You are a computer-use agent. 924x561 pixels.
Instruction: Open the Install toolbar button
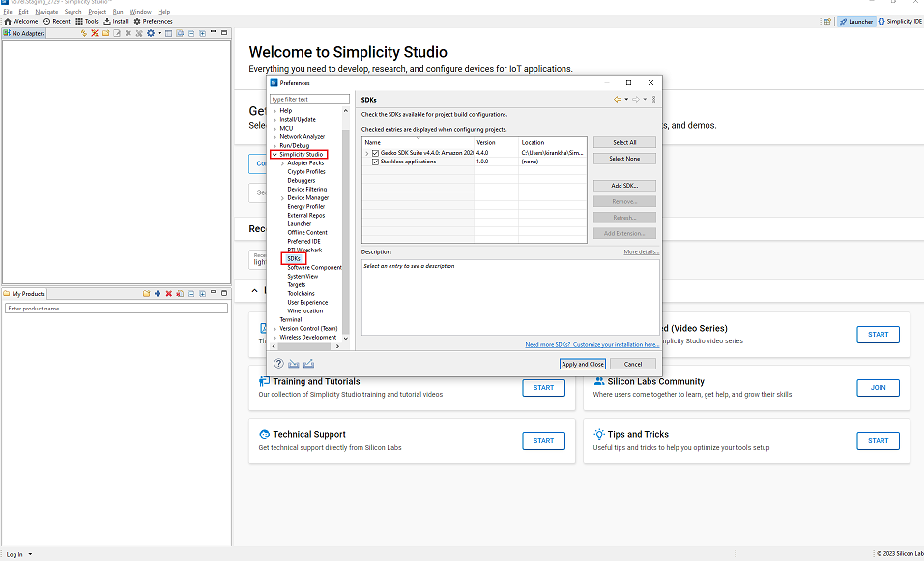click(x=116, y=22)
